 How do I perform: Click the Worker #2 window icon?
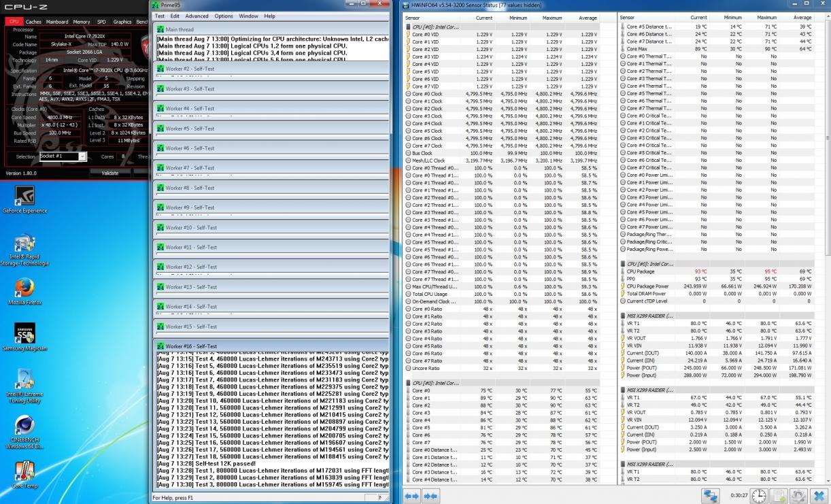pos(160,69)
